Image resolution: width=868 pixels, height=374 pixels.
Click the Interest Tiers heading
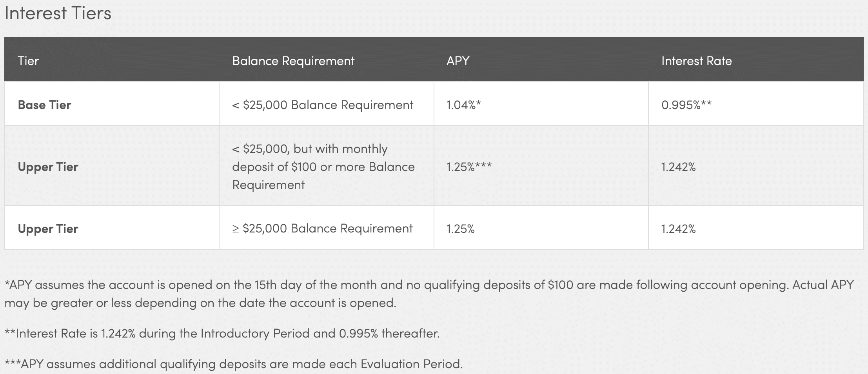click(58, 13)
